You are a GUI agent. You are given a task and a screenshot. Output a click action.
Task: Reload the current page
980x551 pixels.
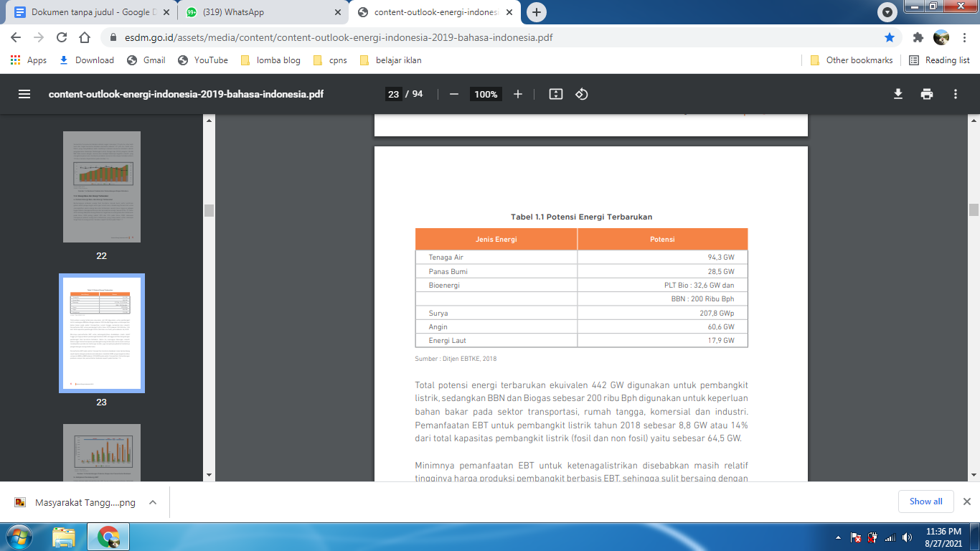[x=62, y=37]
